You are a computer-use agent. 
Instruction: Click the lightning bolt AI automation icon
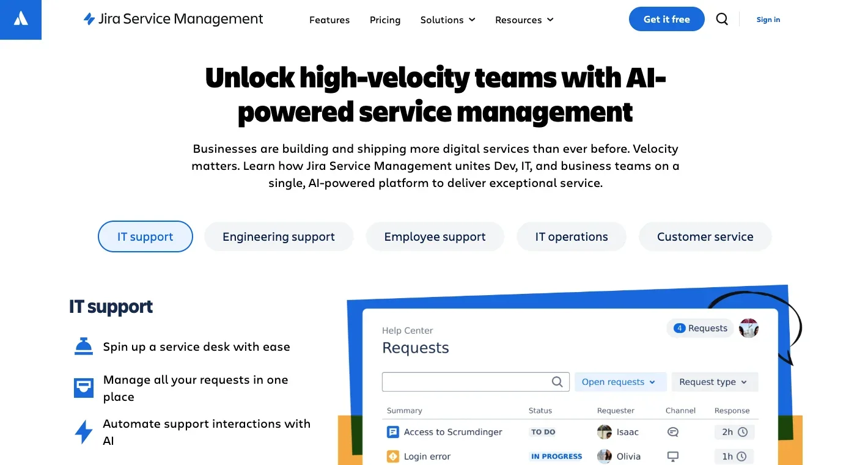pyautogui.click(x=84, y=432)
